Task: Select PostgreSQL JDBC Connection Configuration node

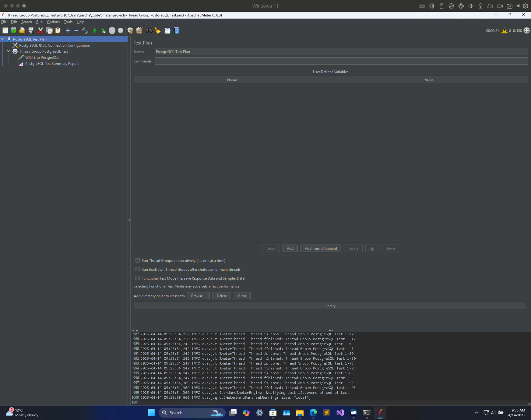Action: pyautogui.click(x=55, y=45)
